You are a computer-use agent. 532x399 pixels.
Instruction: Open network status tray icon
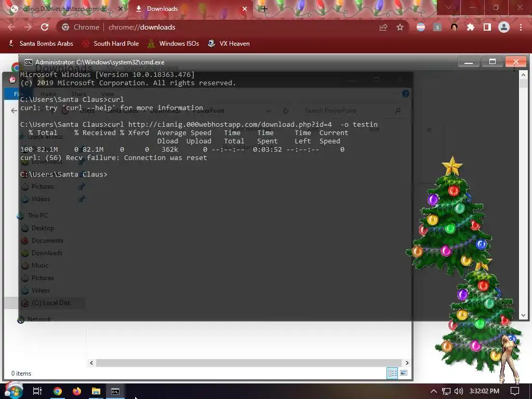point(446,391)
